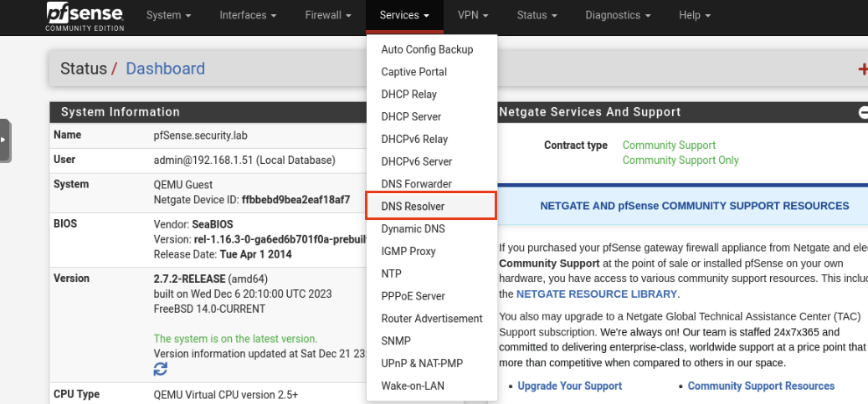This screenshot has width=868, height=404.
Task: Select DNS Forwarder menu entry
Action: 432,184
